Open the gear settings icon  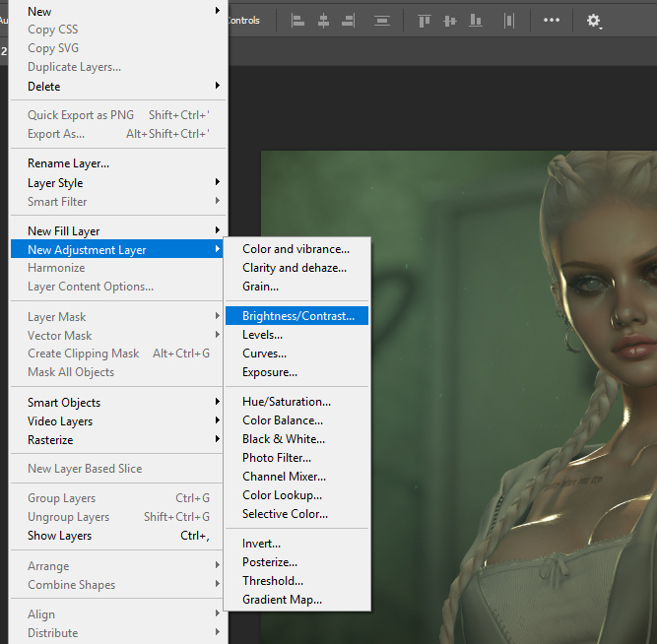pos(593,20)
